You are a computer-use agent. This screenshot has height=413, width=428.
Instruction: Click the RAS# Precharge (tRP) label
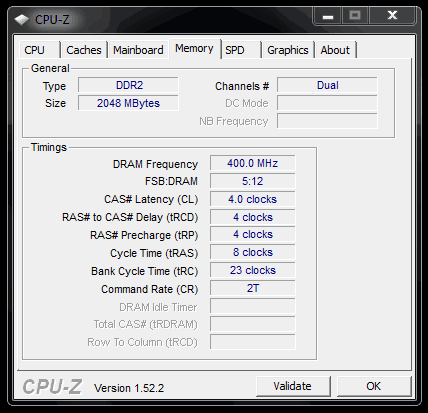144,236
